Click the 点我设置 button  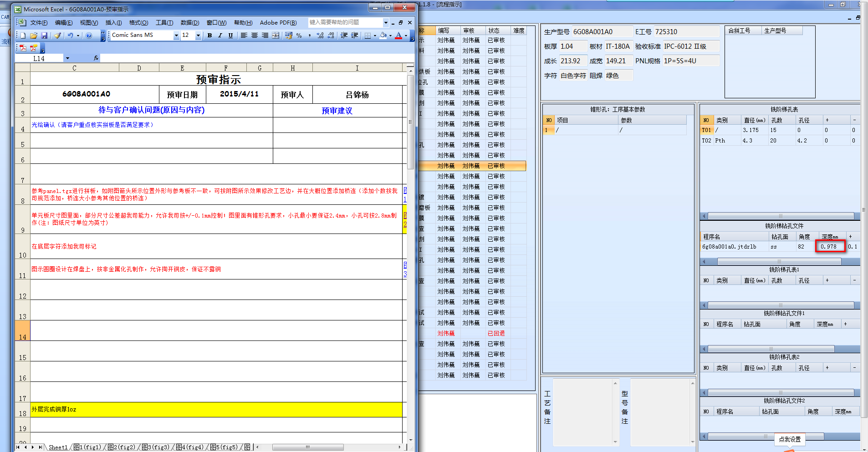coord(790,439)
